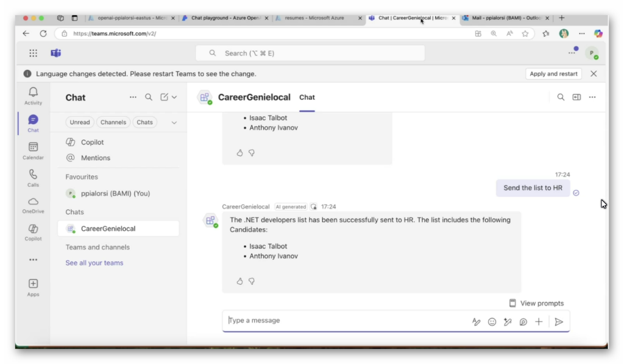
Task: Filter chats by Unread
Action: [80, 122]
